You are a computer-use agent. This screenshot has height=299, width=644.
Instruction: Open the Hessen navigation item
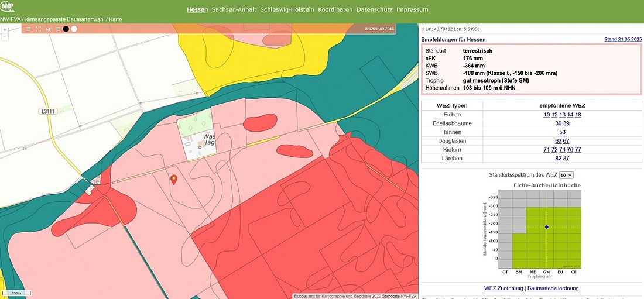click(197, 9)
